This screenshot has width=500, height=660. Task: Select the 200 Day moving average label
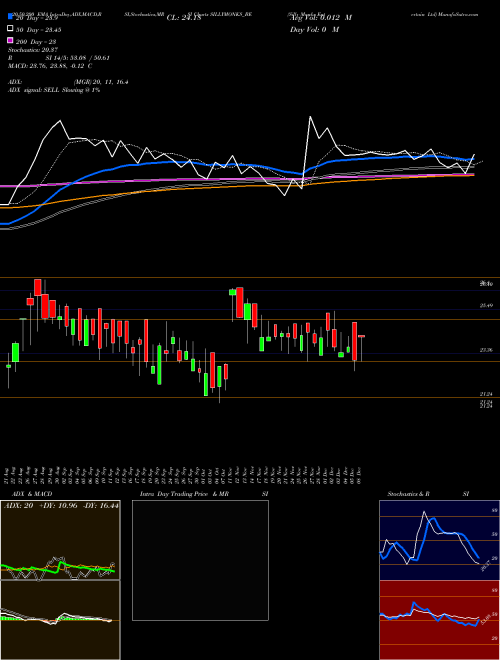[36, 41]
